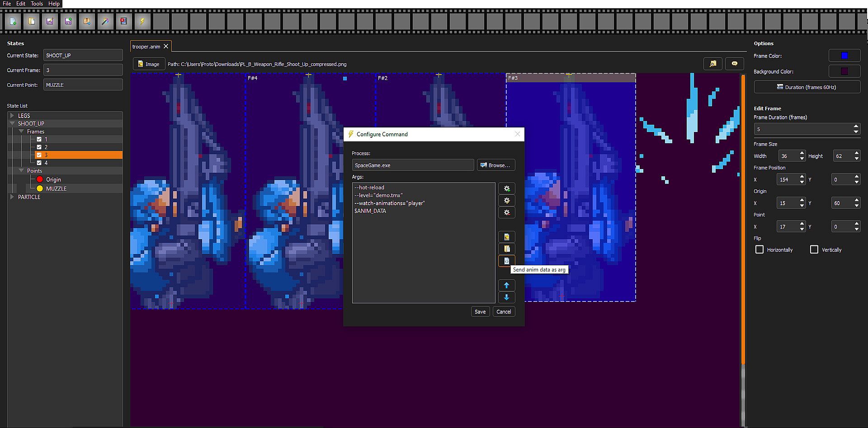Expand the LEGS state
Image resolution: width=868 pixels, height=428 pixels.
tap(12, 116)
